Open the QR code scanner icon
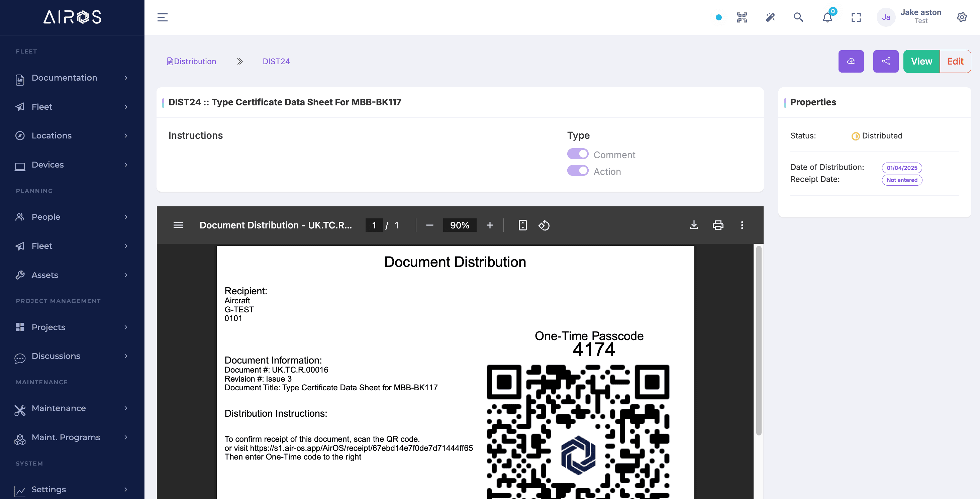Viewport: 980px width, 499px height. point(742,17)
